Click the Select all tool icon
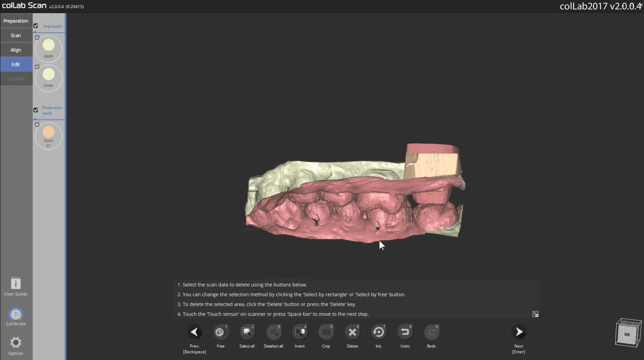Viewport: 644px width, 360px height. pyautogui.click(x=247, y=332)
